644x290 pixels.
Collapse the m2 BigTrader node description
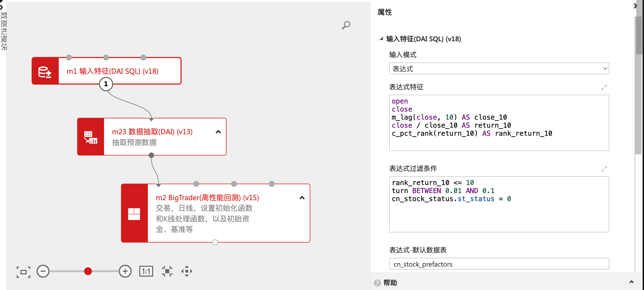click(x=302, y=198)
